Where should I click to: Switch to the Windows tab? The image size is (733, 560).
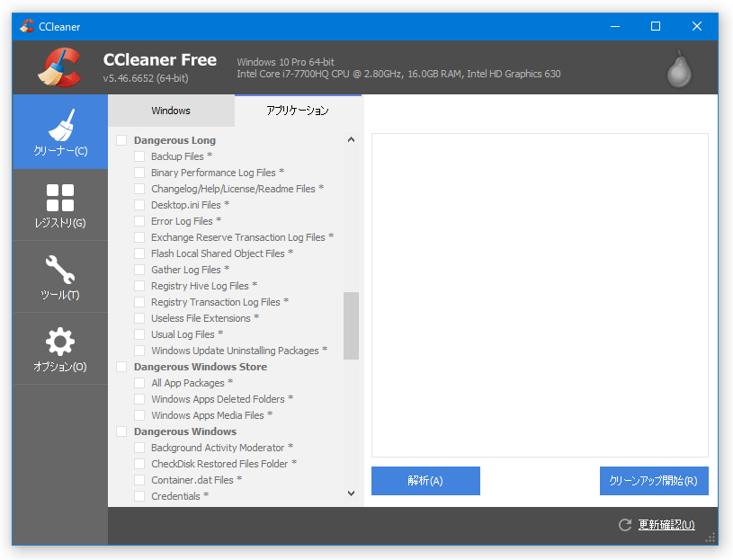pos(171,111)
